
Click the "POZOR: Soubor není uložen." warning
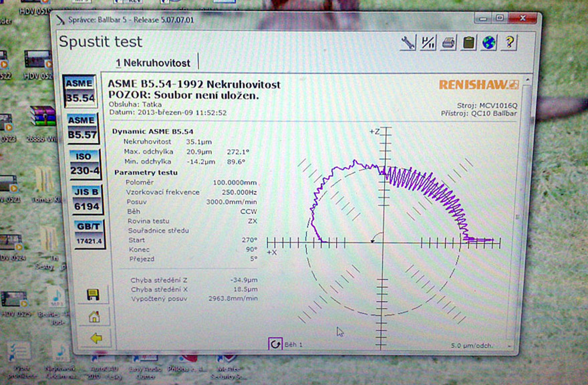[x=183, y=96]
